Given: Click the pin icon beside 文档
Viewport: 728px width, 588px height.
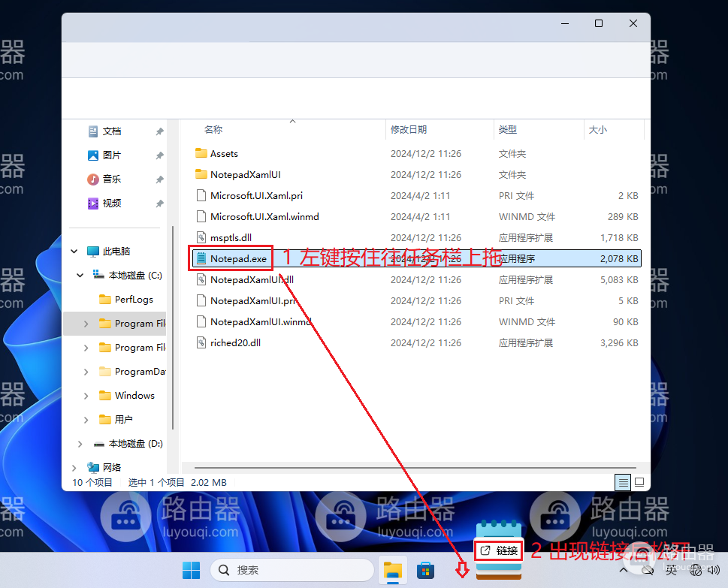Looking at the screenshot, I should [160, 131].
